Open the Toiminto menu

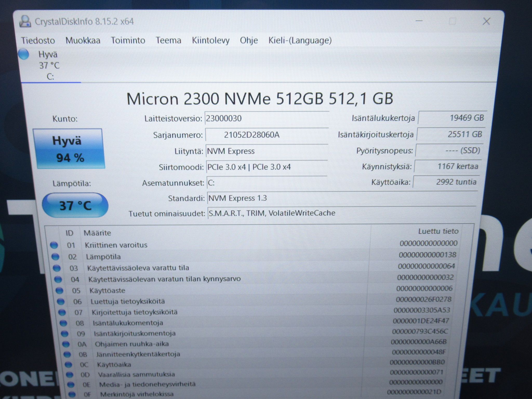tap(128, 40)
